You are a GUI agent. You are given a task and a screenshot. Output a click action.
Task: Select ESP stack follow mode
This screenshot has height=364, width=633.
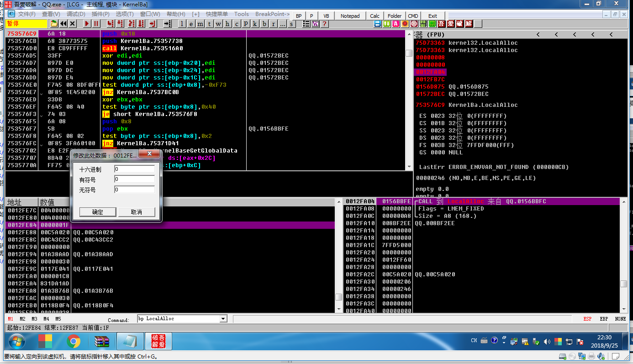coord(587,319)
